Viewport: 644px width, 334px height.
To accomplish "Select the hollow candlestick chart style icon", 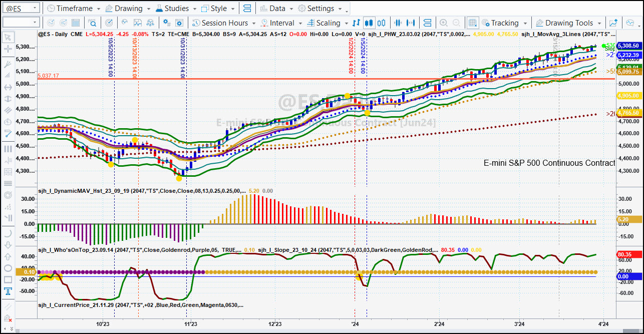I will point(382,23).
